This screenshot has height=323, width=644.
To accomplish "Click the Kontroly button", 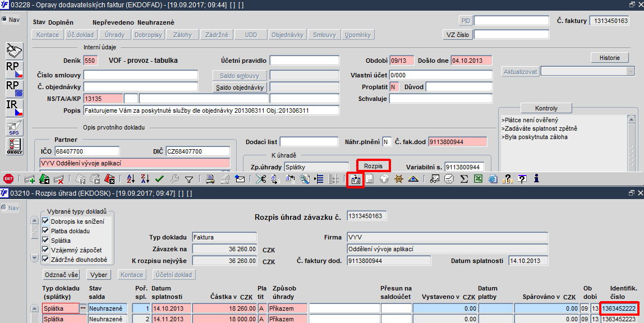I will coord(546,108).
